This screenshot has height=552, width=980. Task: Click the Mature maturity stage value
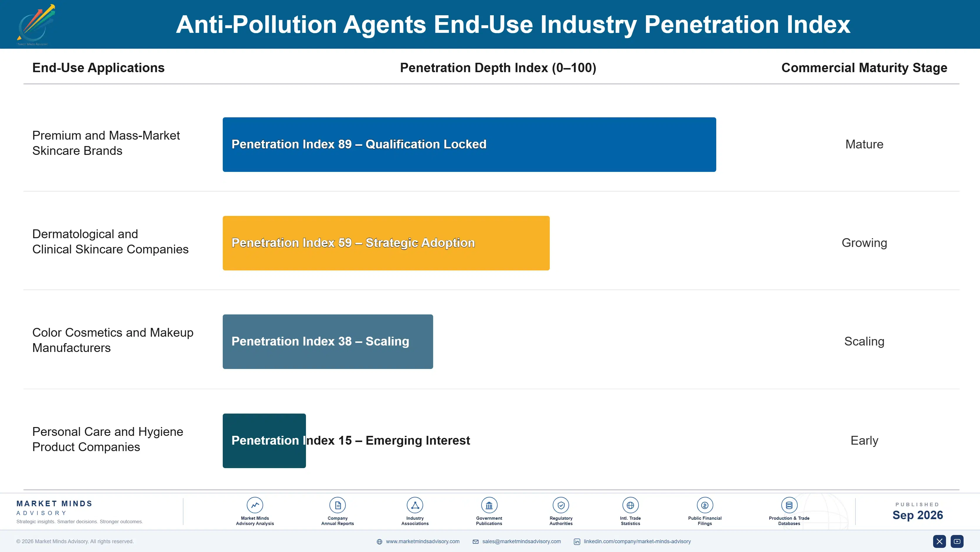(864, 144)
